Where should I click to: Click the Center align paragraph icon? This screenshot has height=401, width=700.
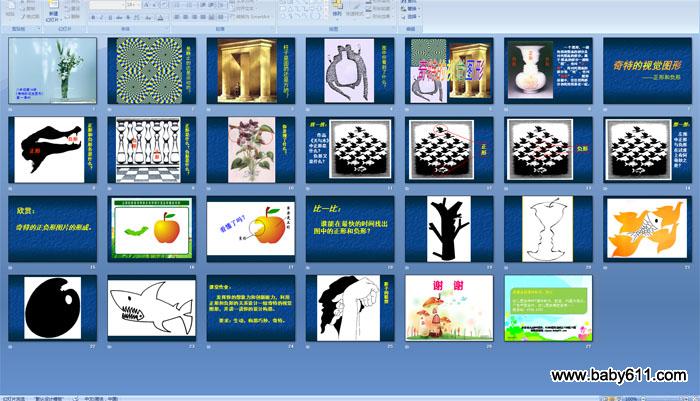click(185, 17)
